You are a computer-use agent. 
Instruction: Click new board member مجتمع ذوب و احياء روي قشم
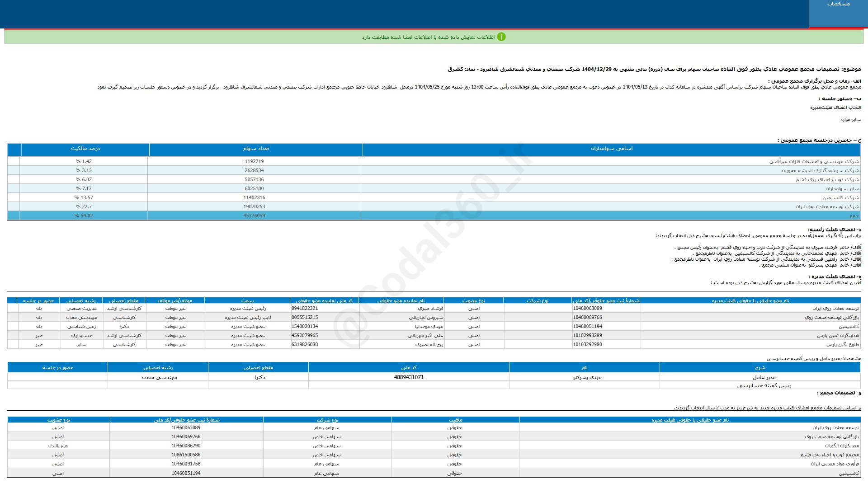tap(830, 455)
